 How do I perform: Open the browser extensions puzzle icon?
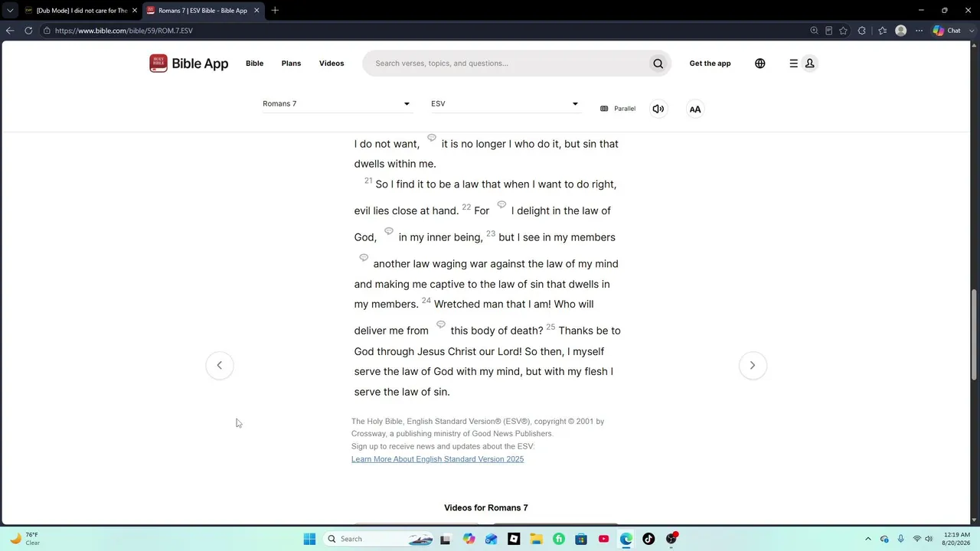pyautogui.click(x=862, y=31)
